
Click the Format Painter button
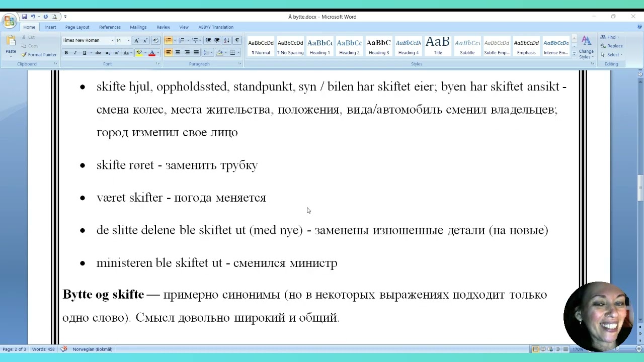click(39, 55)
